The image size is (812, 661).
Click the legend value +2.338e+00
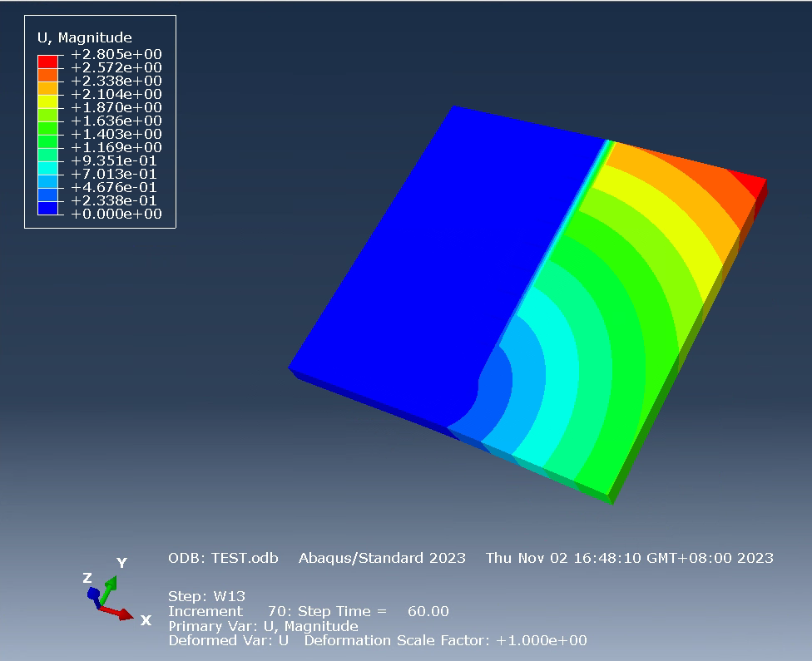(116, 81)
